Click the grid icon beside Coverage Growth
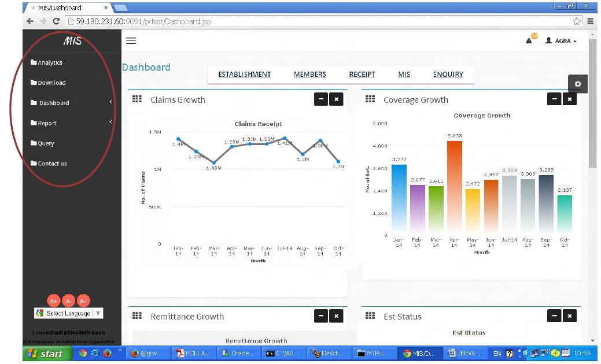This screenshot has width=601, height=364. click(x=370, y=99)
